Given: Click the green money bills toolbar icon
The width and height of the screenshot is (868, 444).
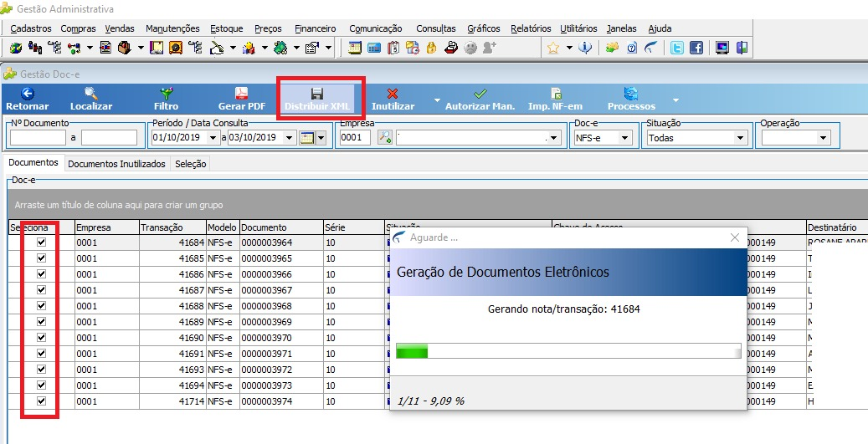Looking at the screenshot, I should (280, 48).
